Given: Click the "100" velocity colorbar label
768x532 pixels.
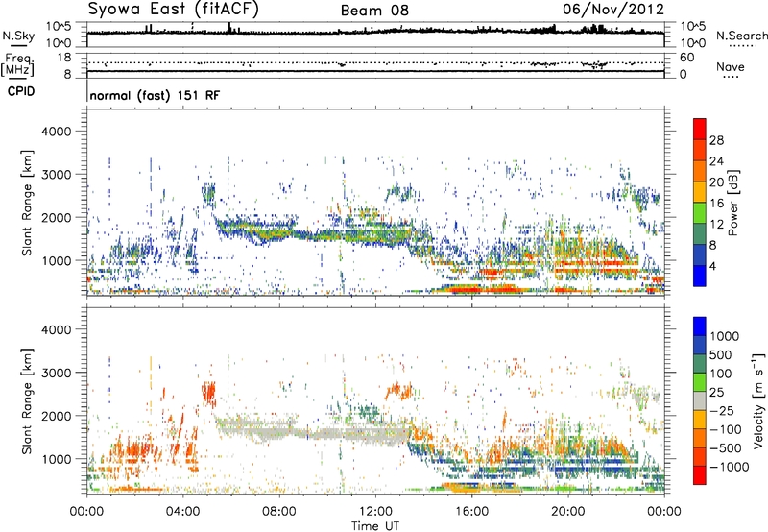Looking at the screenshot, I should click(x=720, y=374).
